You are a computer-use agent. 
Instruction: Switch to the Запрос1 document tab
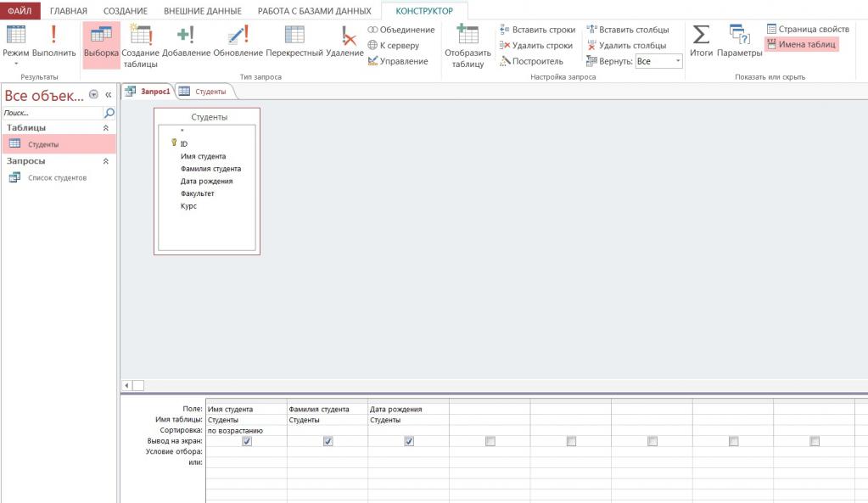pyautogui.click(x=148, y=92)
